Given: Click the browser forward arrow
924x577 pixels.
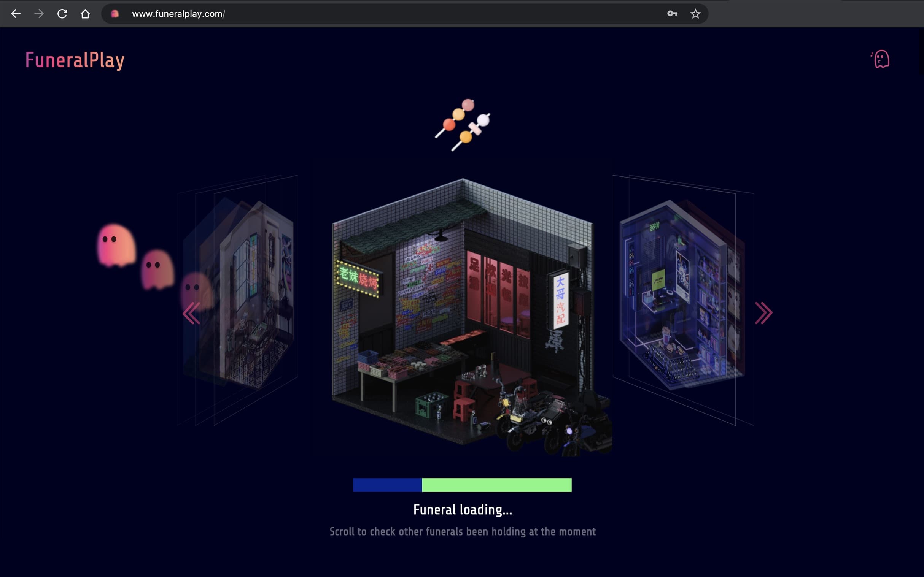Looking at the screenshot, I should click(39, 14).
